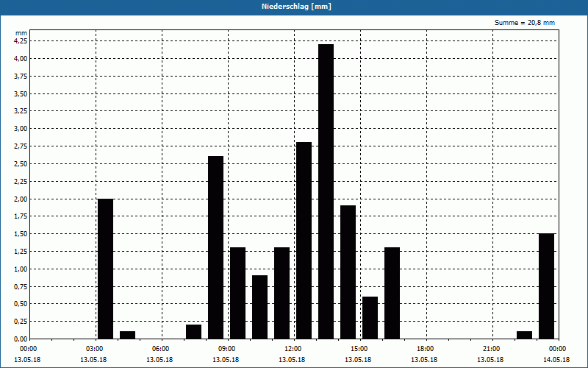Image resolution: width=588 pixels, height=368 pixels.
Task: Click the y-axis value 3,50
Action: (21, 94)
